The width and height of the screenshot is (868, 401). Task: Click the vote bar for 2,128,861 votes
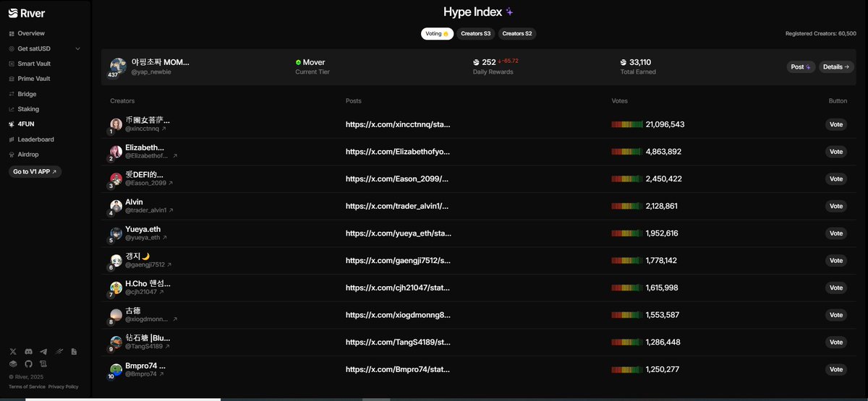click(x=627, y=206)
